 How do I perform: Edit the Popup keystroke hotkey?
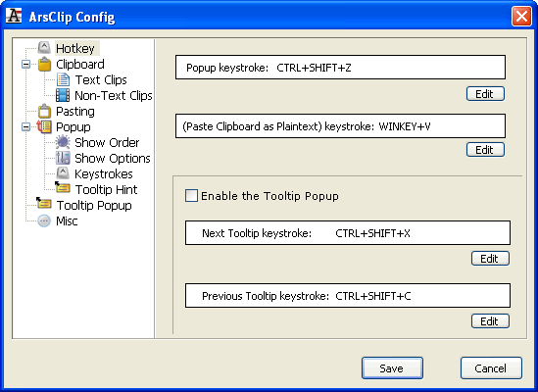tap(485, 94)
